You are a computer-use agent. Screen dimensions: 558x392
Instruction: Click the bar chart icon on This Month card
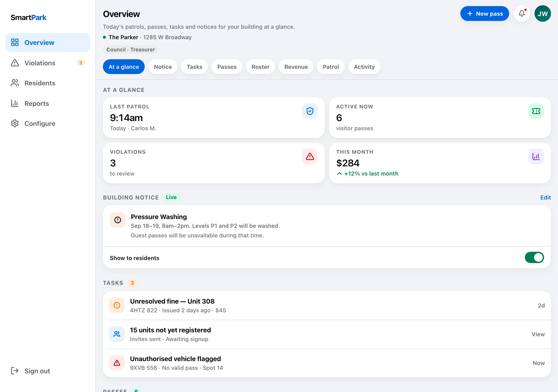coord(536,156)
